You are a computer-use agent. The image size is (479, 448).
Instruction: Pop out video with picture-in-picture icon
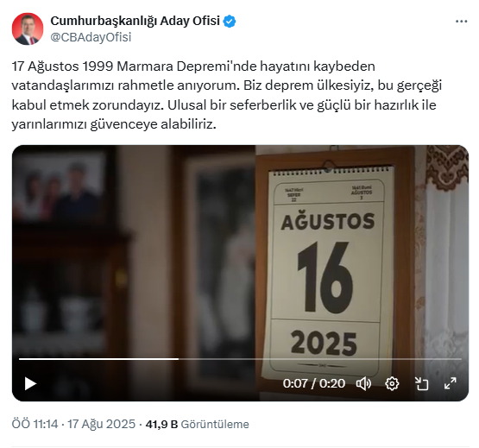pos(421,383)
